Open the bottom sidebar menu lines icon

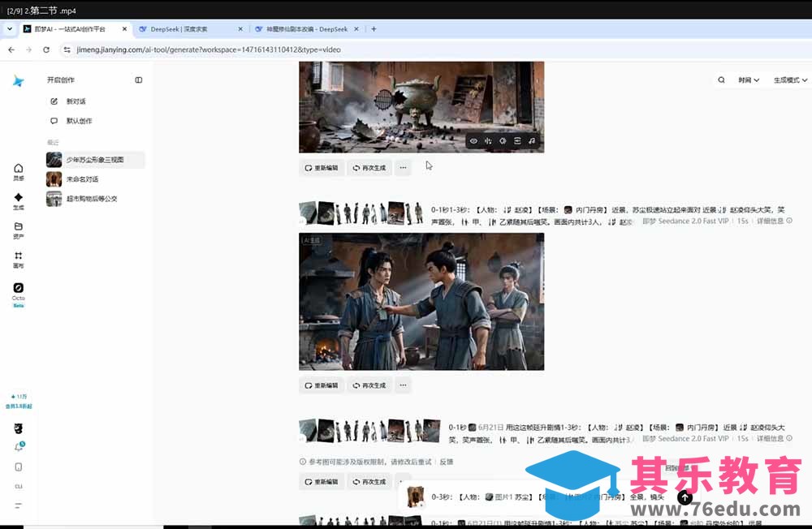point(18,505)
